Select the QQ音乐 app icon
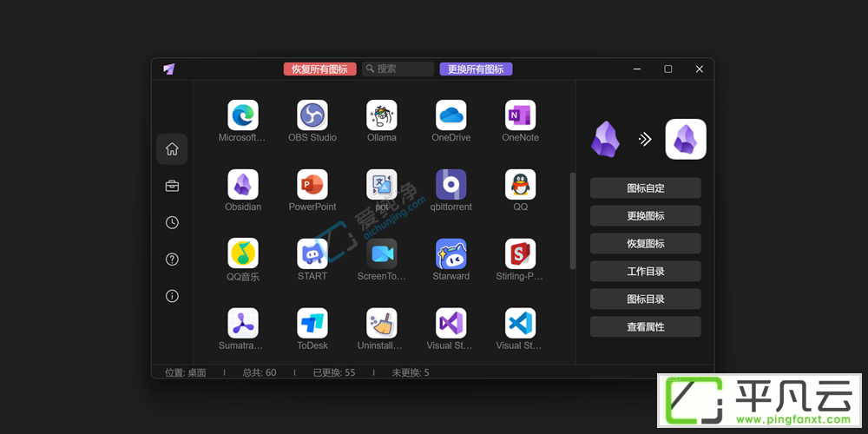This screenshot has height=434, width=868. tap(243, 253)
